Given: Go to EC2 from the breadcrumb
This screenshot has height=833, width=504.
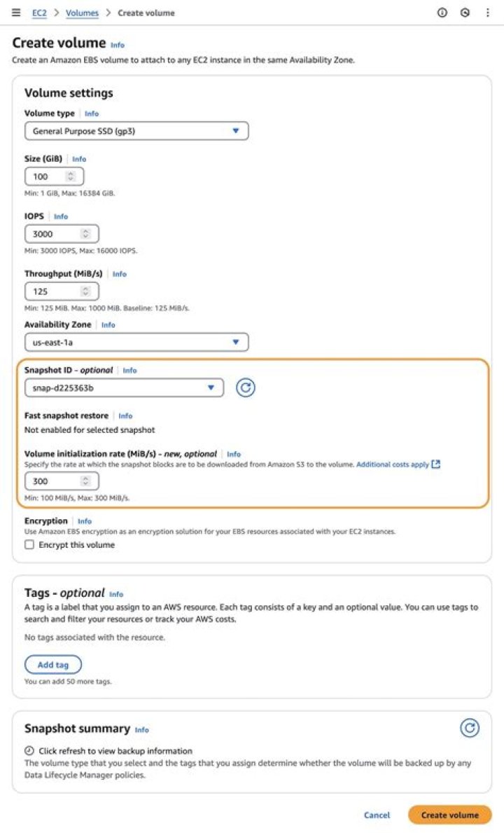Looking at the screenshot, I should coord(39,13).
